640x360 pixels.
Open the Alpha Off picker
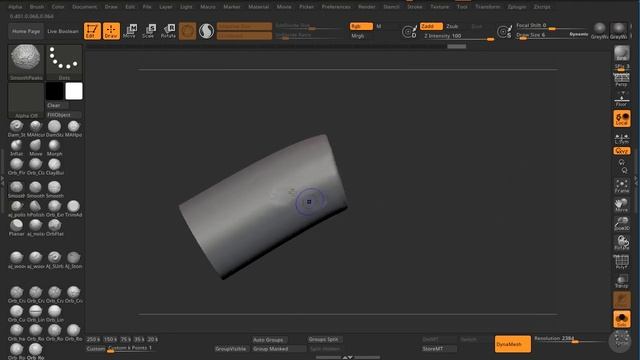pos(26,101)
